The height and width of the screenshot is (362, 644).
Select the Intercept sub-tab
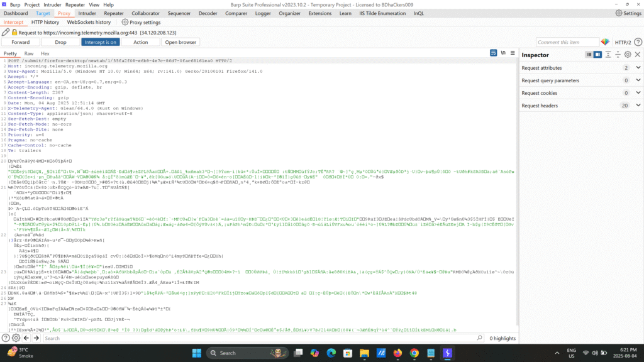[x=14, y=22]
